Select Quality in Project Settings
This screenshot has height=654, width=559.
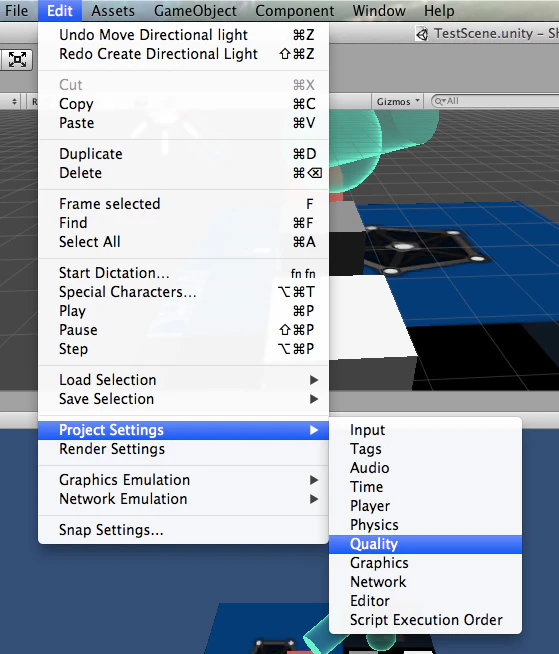(x=426, y=544)
